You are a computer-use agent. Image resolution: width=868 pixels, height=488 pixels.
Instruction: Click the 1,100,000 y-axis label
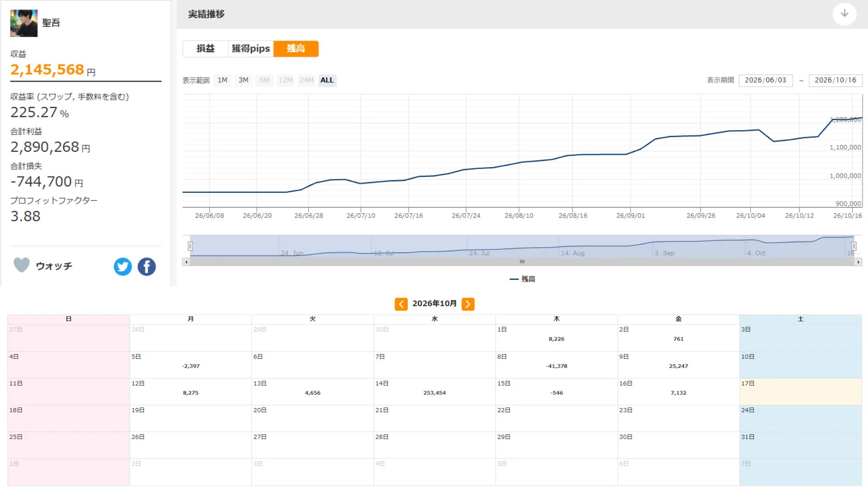pos(845,148)
